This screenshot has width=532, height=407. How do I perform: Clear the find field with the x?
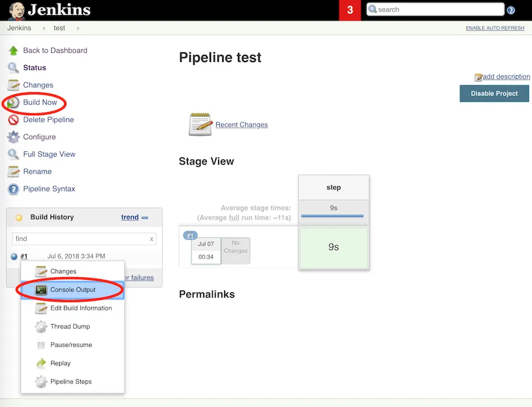pos(151,239)
